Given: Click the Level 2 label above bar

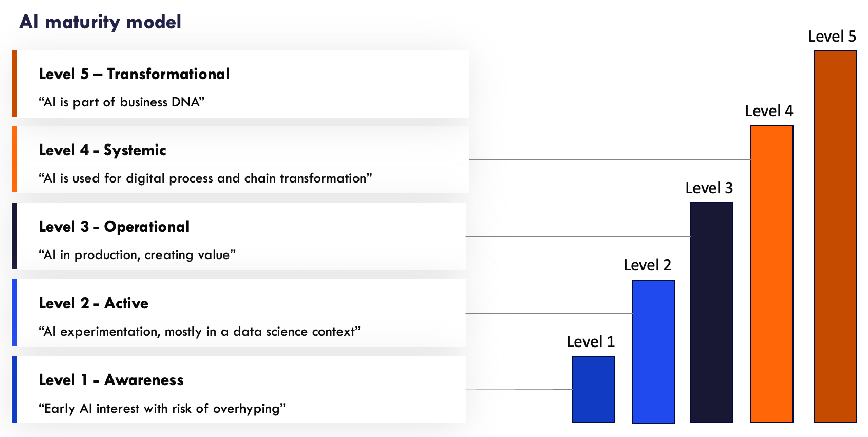Looking at the screenshot, I should click(x=647, y=265).
